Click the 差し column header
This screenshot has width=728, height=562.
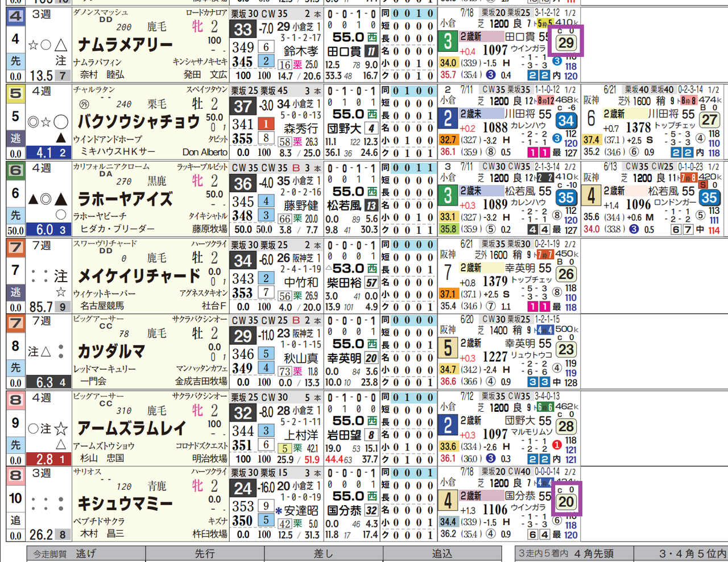click(x=323, y=553)
